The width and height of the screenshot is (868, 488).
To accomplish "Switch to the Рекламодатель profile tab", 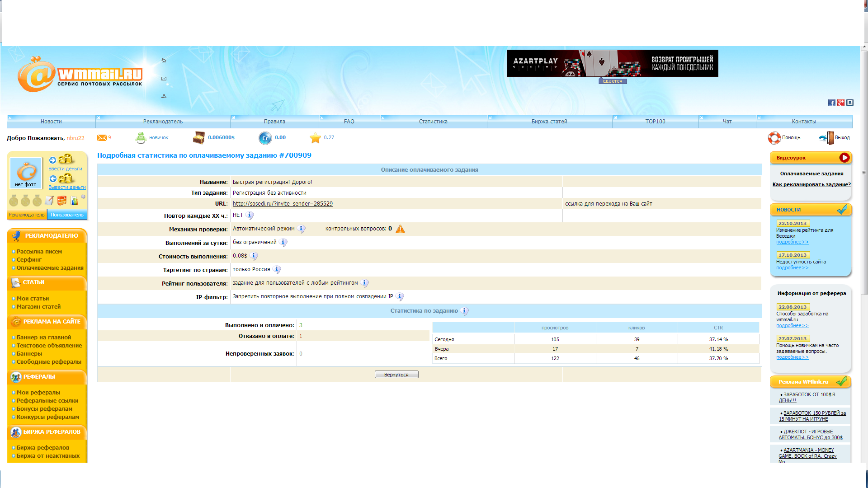I will [x=27, y=215].
